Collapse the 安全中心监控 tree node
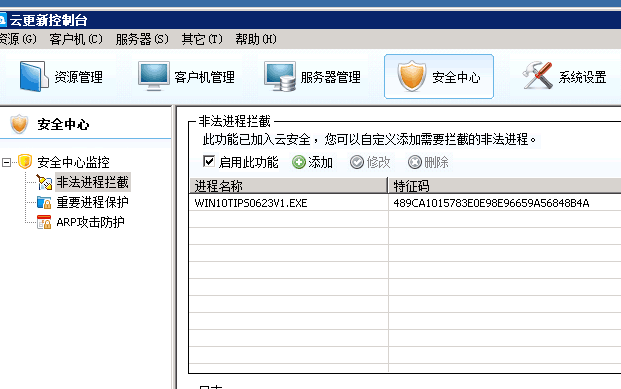Screen dimensions: 621x389 pos(6,162)
